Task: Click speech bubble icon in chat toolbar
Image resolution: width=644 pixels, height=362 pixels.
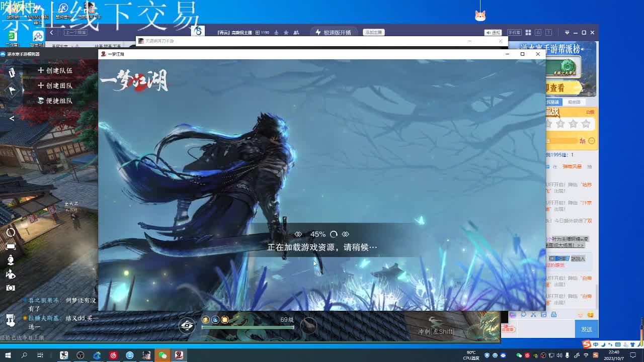Action: pyautogui.click(x=523, y=315)
